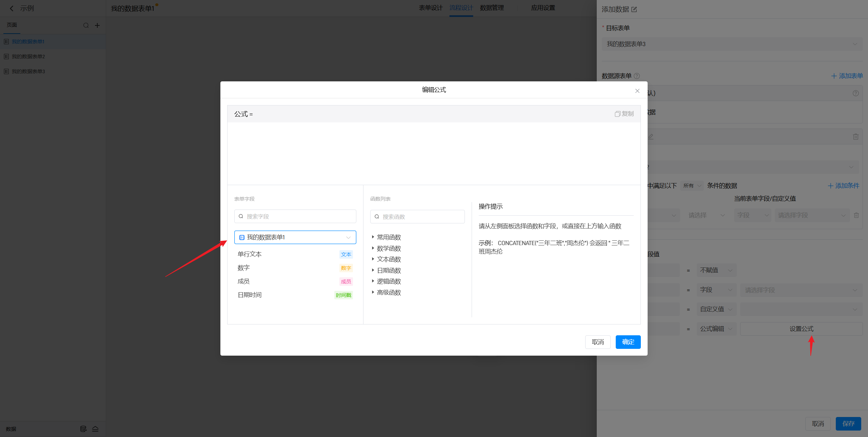
Task: Select the 单行文本 field
Action: 250,254
